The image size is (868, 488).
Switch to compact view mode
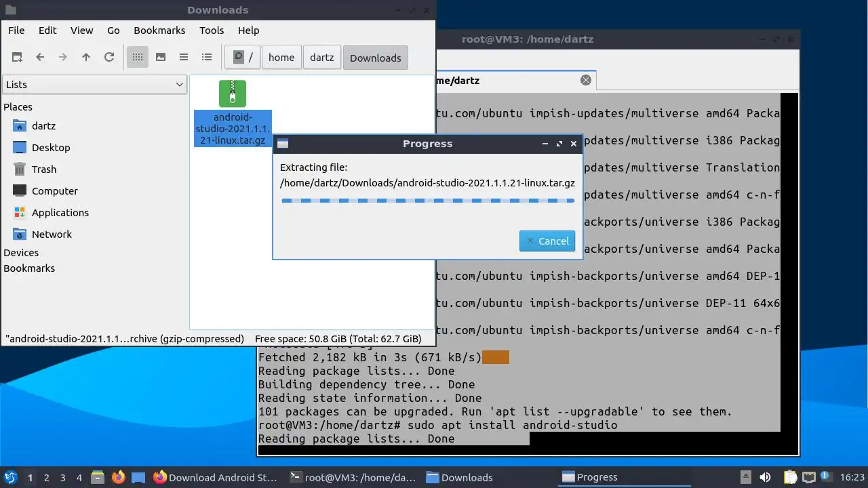[184, 58]
